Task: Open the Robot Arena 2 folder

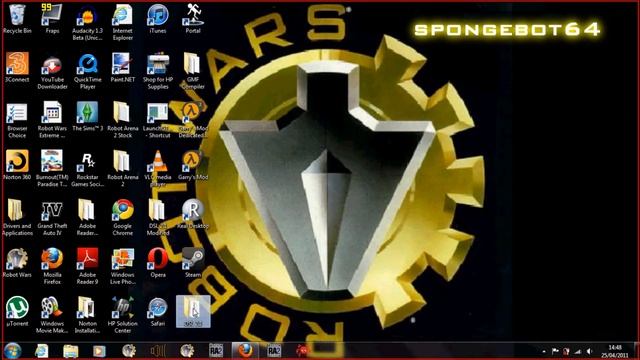Action: [122, 169]
